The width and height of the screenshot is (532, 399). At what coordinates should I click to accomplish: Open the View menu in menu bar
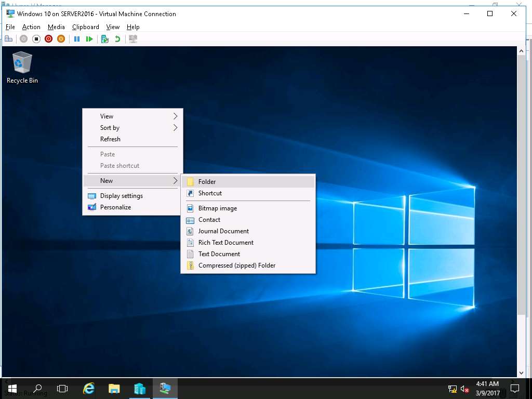[113, 27]
